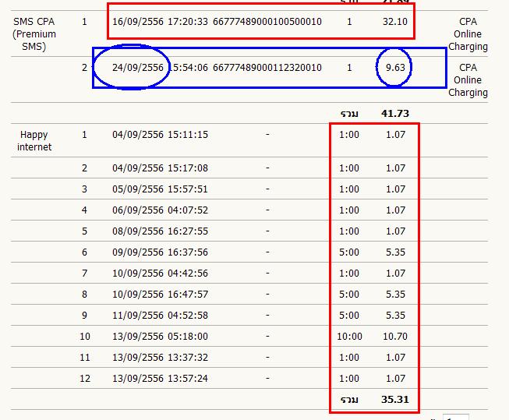
Task: Click row number 8 in Happy internet
Action: click(84, 294)
